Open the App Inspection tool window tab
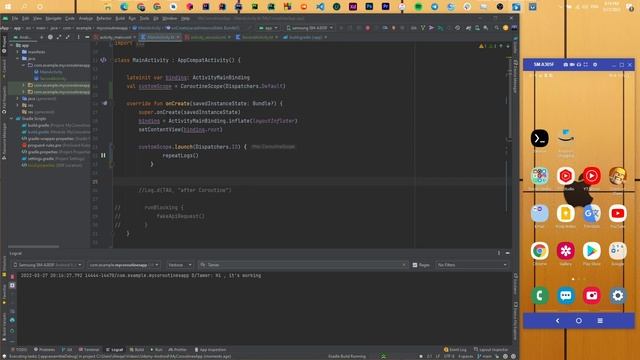This screenshot has height=360, width=640. (210, 350)
